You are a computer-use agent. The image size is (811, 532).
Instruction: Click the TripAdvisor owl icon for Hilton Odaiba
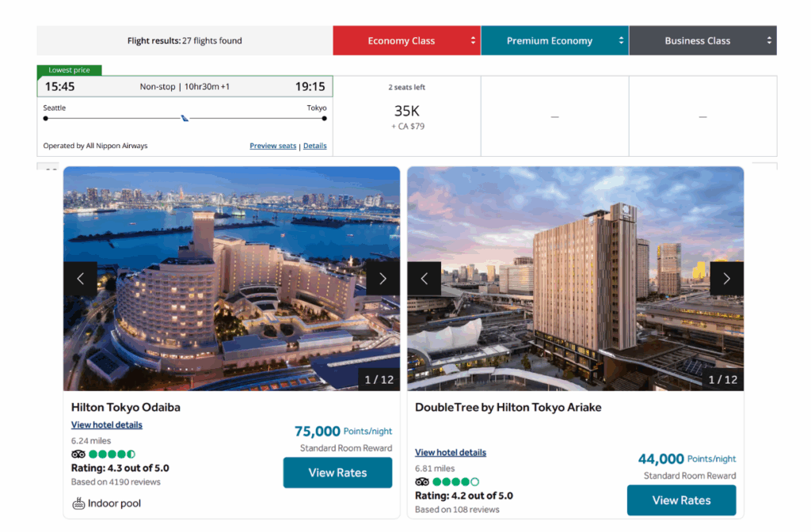(78, 454)
